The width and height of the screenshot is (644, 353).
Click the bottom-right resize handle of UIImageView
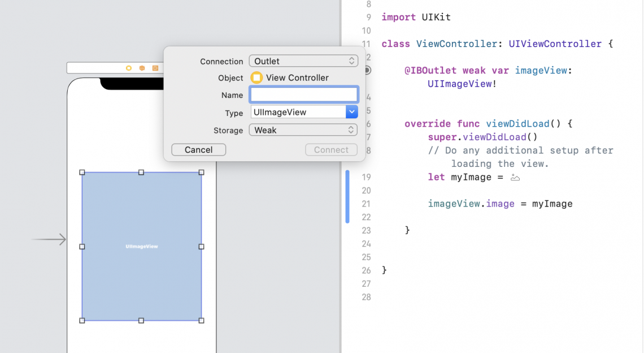(201, 320)
